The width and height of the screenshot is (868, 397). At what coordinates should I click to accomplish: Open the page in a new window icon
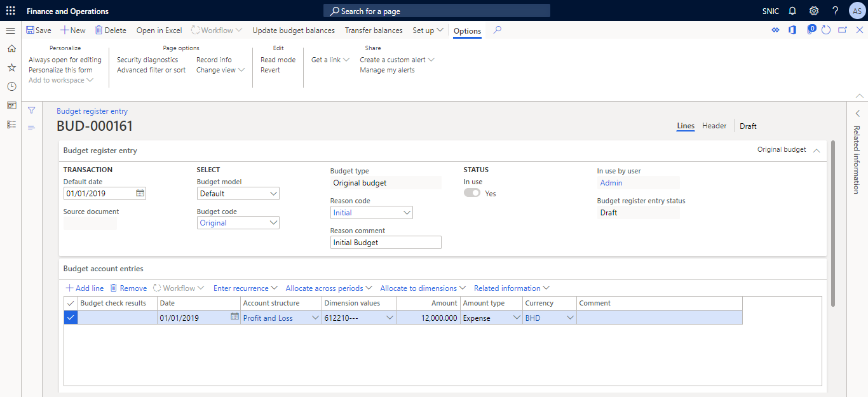click(x=841, y=29)
